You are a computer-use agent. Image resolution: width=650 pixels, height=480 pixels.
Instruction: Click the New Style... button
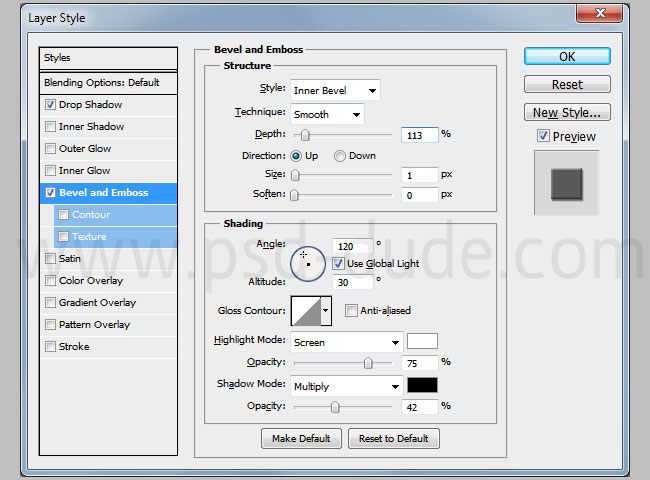pyautogui.click(x=567, y=112)
